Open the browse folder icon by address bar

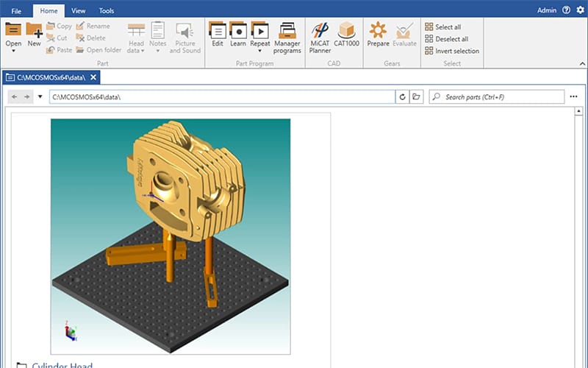(416, 96)
